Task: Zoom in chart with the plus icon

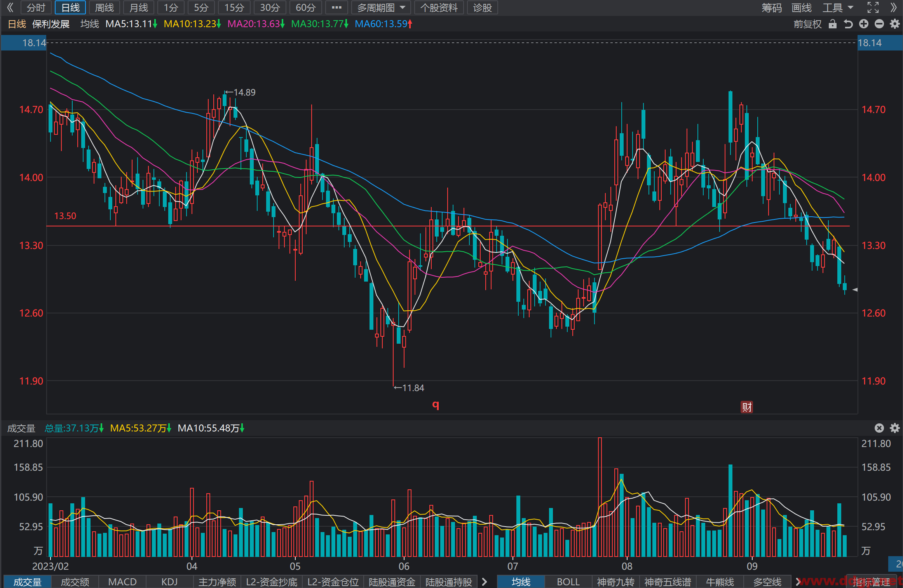Action: (864, 24)
